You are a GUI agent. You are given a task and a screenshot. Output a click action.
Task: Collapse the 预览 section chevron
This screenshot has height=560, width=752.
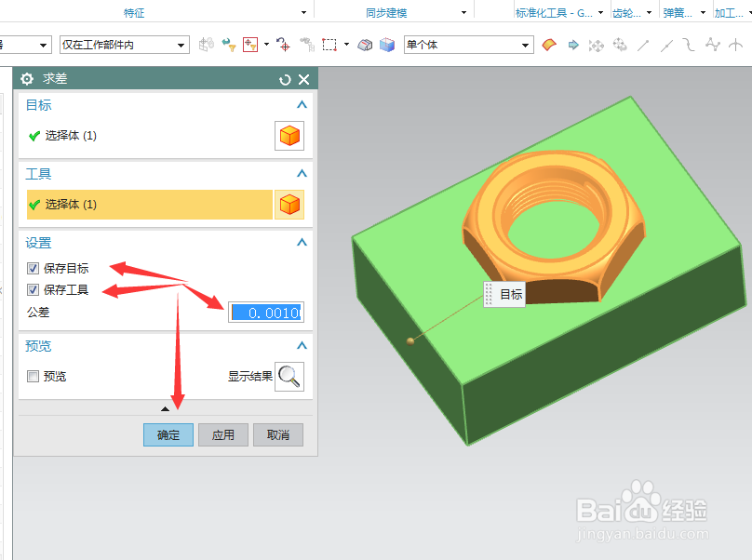click(302, 345)
